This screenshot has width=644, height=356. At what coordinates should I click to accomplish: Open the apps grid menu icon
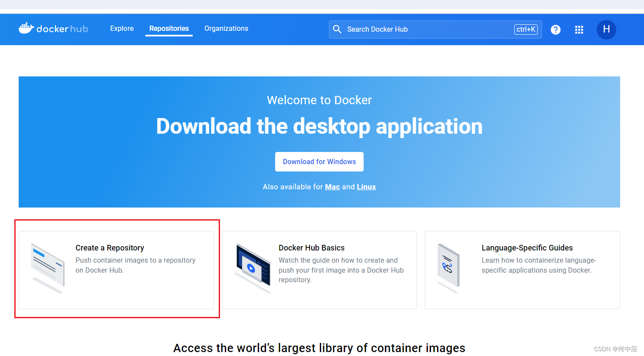pyautogui.click(x=579, y=30)
